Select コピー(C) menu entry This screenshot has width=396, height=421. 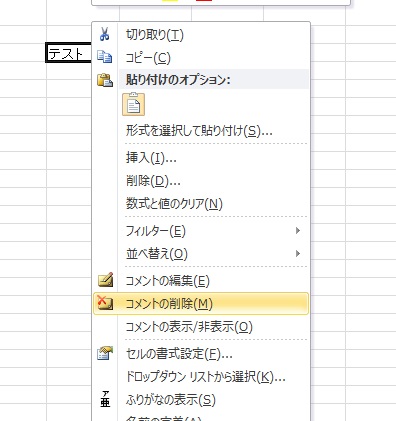point(148,58)
